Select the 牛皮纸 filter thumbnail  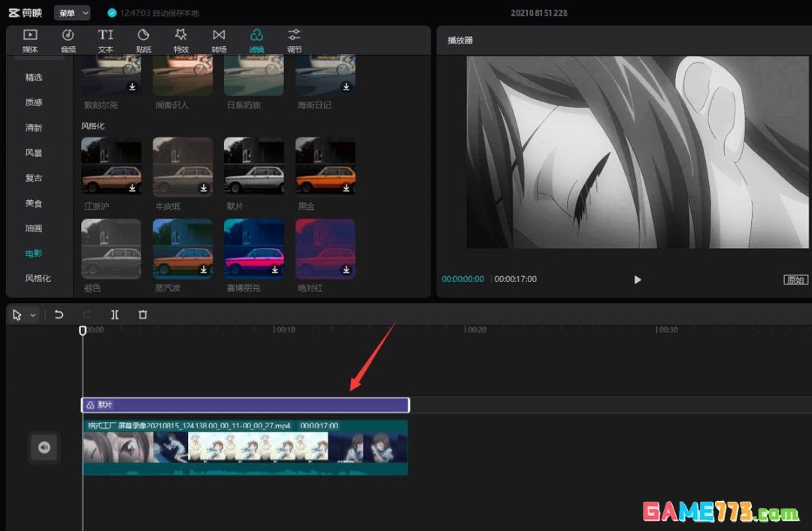pyautogui.click(x=183, y=167)
